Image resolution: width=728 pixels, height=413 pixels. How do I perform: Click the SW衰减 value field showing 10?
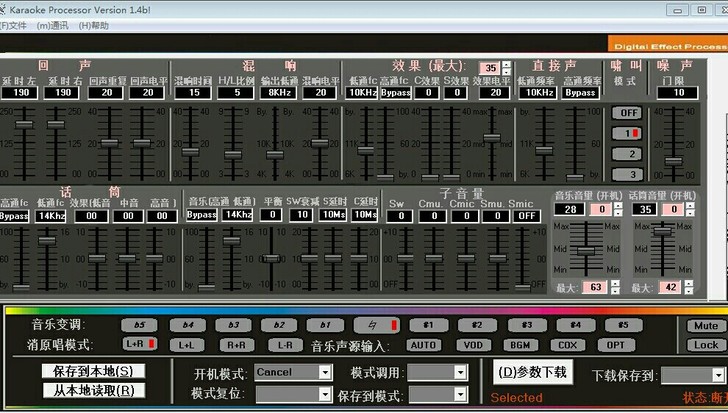click(302, 215)
